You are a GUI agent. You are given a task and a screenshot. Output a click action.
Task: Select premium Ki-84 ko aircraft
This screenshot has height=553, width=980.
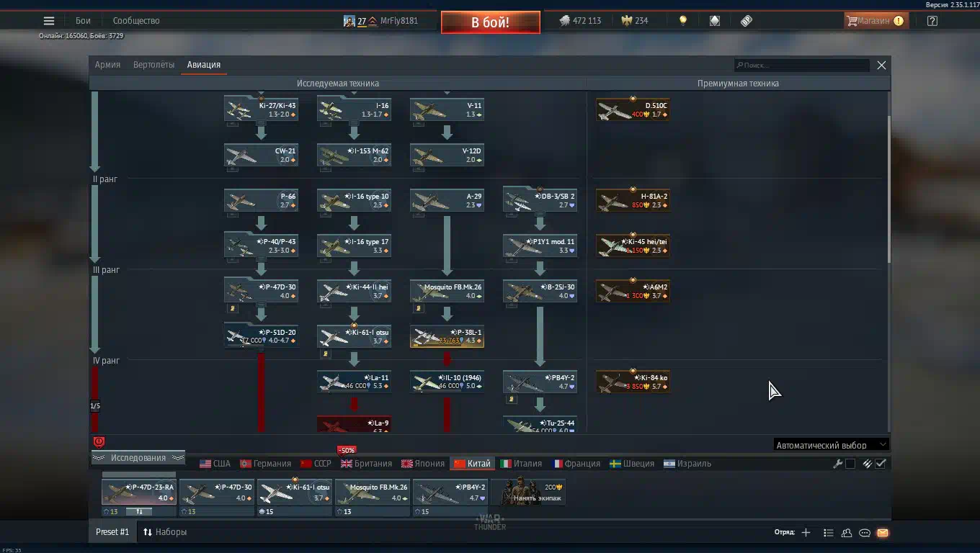pyautogui.click(x=633, y=382)
